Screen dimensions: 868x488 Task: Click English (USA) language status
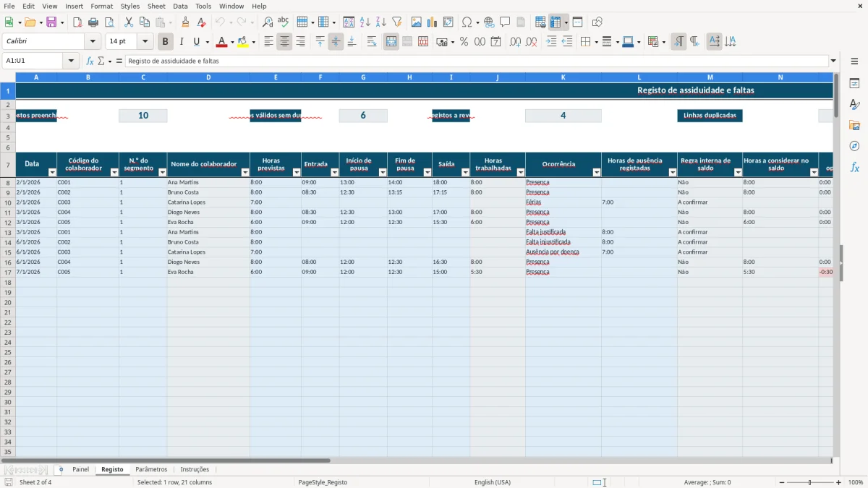click(493, 482)
